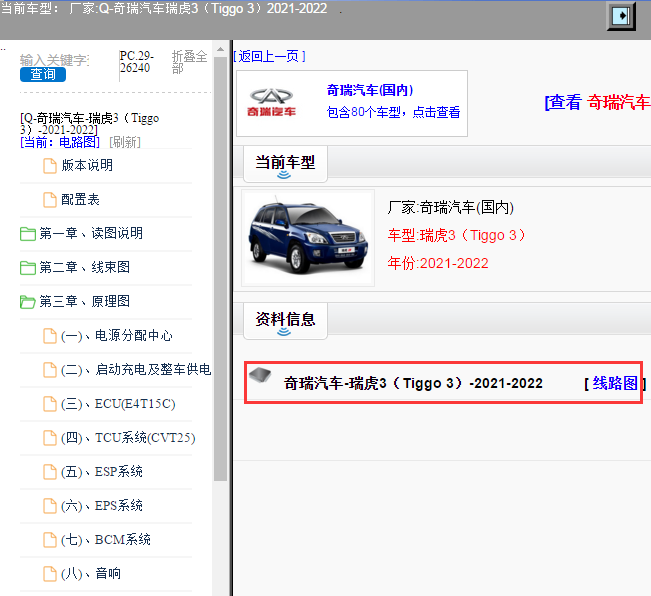651x596 pixels.
Task: Click the page icon beside 配置表
Action: [x=50, y=200]
